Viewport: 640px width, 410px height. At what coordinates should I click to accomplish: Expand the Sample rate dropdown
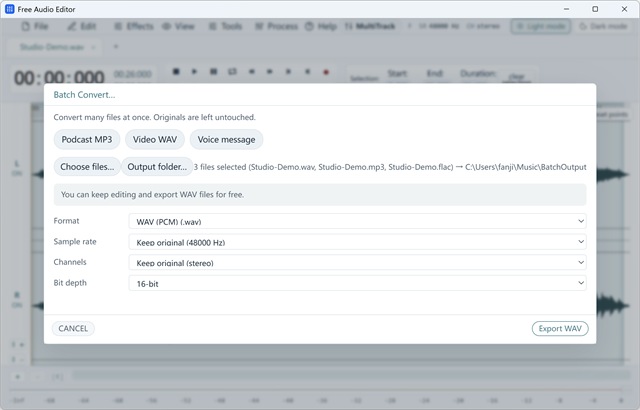coord(358,242)
